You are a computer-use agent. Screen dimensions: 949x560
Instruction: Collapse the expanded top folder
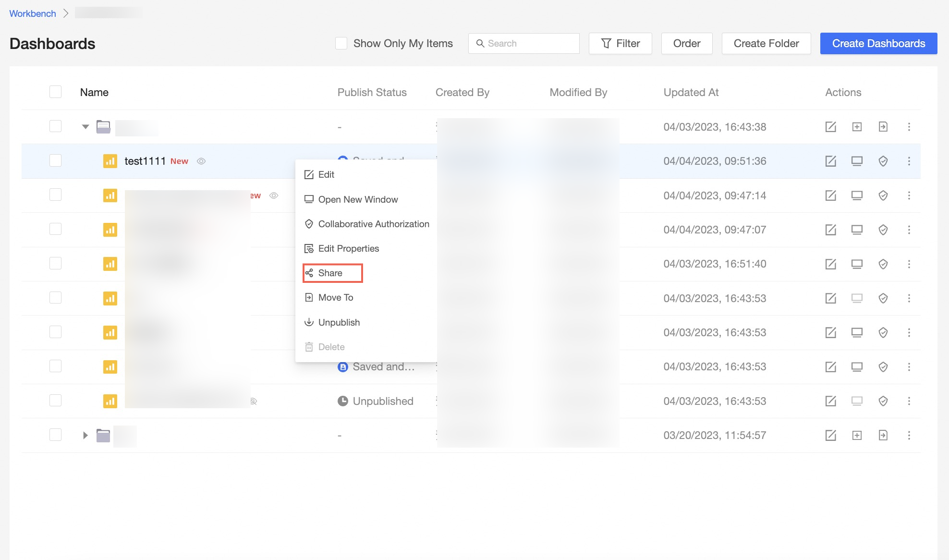pyautogui.click(x=85, y=127)
